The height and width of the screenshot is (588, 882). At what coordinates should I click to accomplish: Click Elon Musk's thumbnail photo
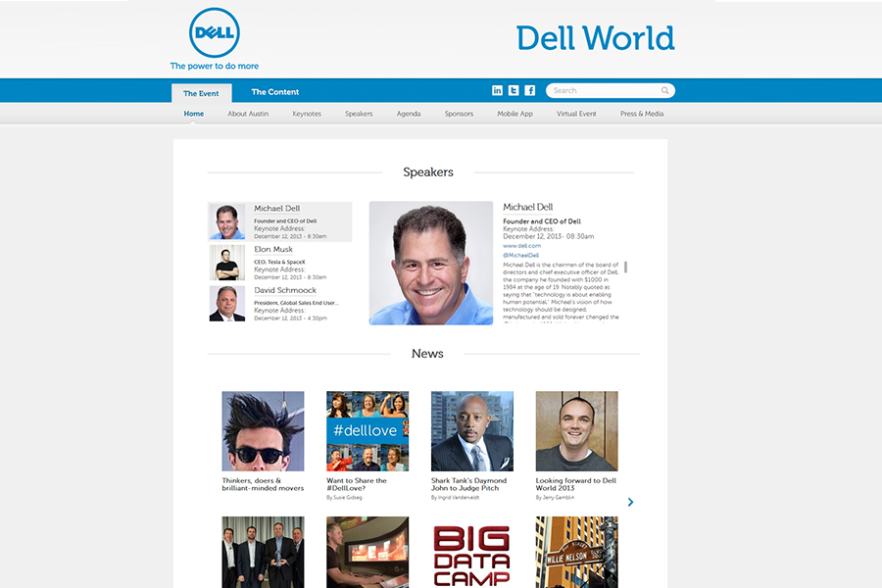tap(227, 263)
